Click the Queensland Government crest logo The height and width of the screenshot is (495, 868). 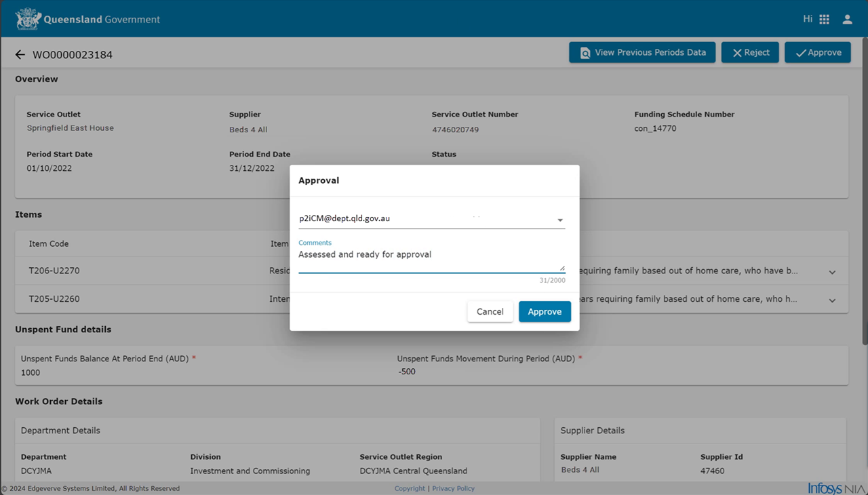28,19
